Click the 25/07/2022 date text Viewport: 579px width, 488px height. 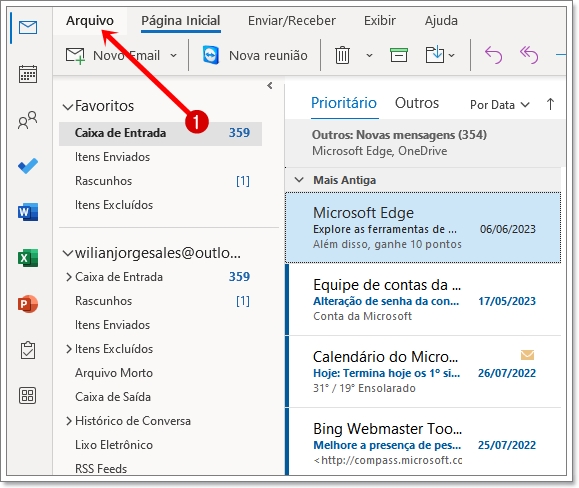click(507, 445)
